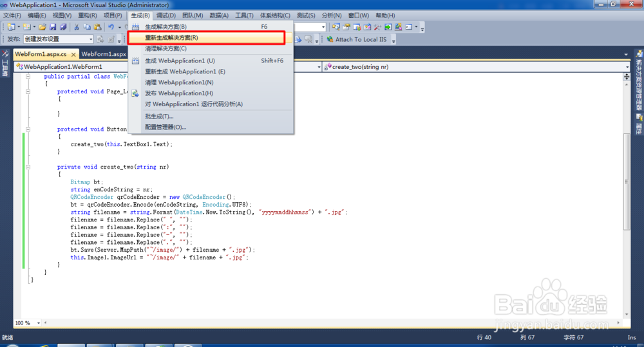Cut selection with the scissors icon

coord(77,27)
